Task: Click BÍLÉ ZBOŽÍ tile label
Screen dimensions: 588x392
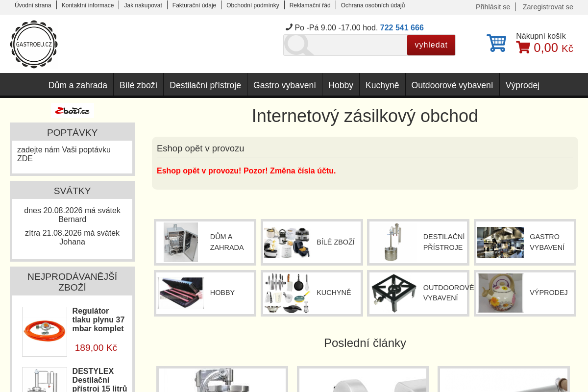Action: 336,242
